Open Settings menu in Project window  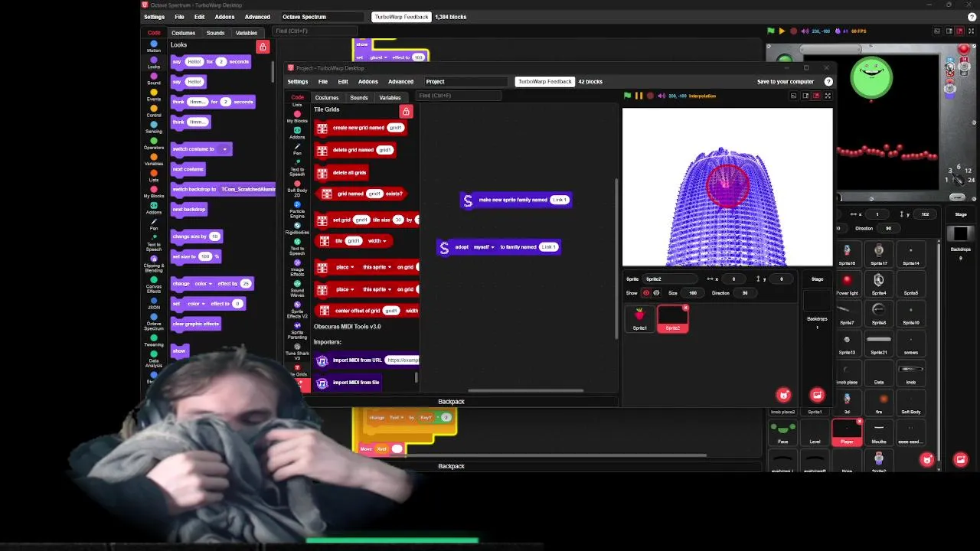coord(298,81)
